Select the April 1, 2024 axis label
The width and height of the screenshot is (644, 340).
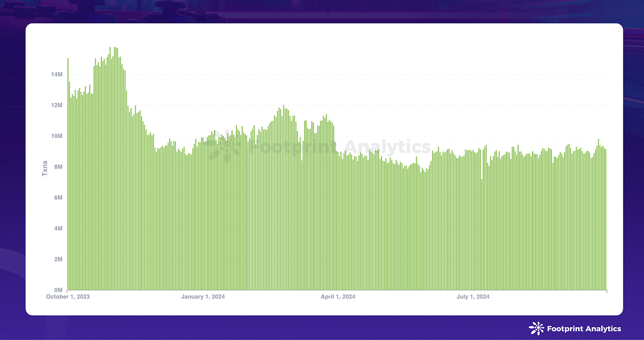click(x=338, y=297)
